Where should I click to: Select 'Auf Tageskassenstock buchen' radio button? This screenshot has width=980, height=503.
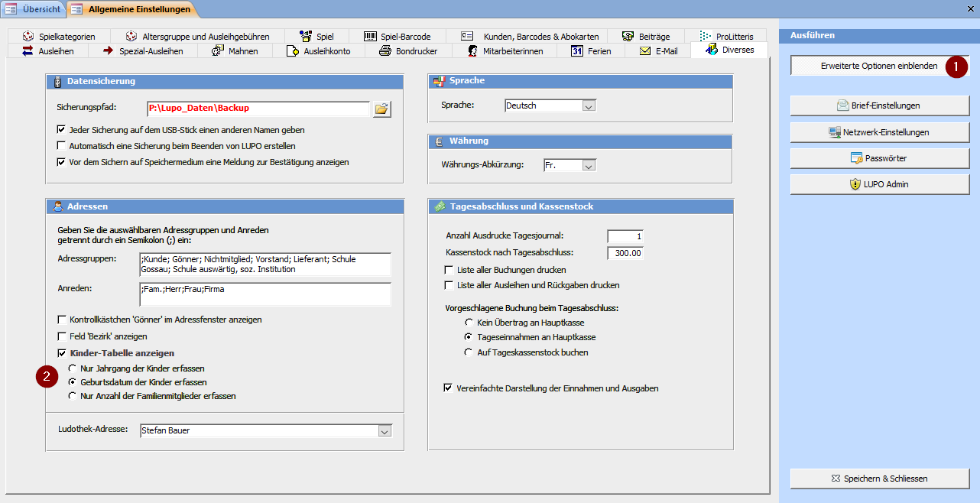pyautogui.click(x=469, y=352)
